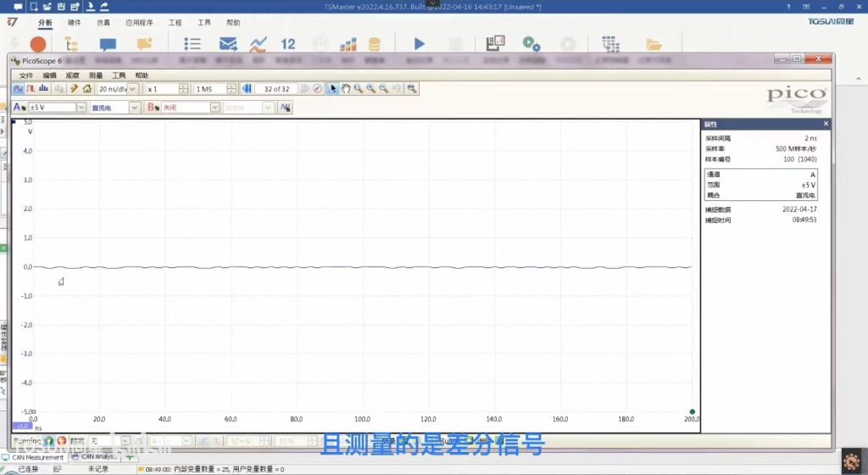The height and width of the screenshot is (475, 868).
Task: Expand the 20 ns/div timebase dropdown
Action: [x=132, y=88]
